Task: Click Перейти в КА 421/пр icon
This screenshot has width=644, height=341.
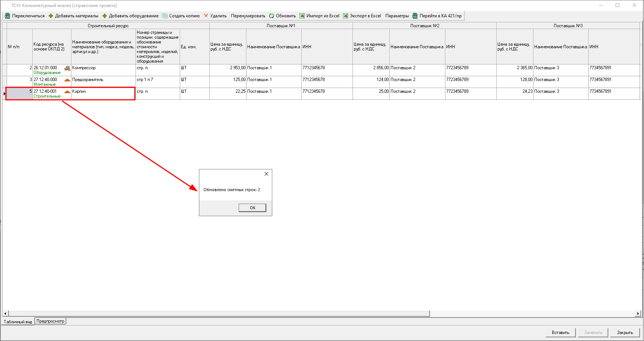Action: [415, 16]
